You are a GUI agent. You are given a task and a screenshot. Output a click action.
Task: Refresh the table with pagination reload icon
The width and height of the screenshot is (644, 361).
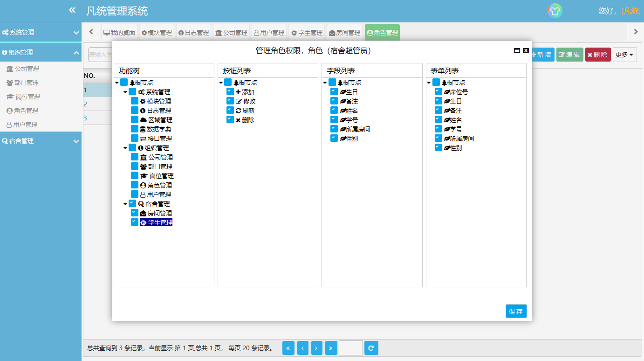[371, 348]
